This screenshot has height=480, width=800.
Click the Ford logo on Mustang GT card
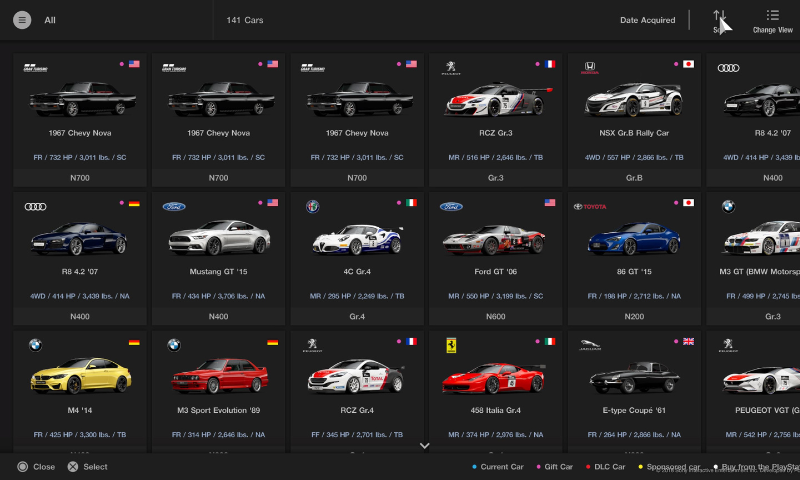click(x=174, y=207)
